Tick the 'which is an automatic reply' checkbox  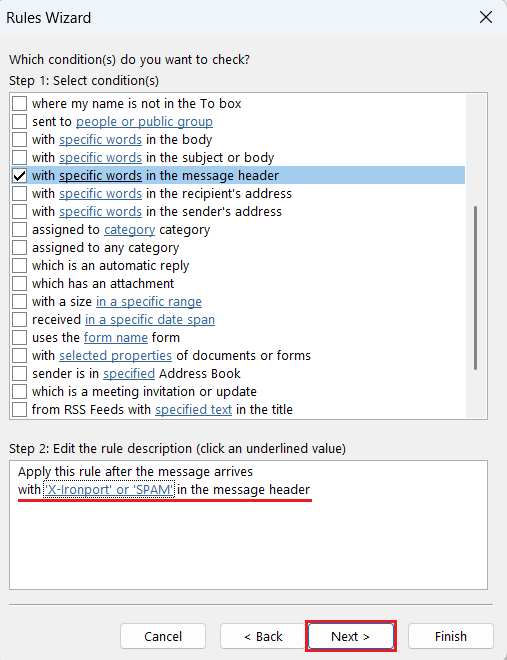tap(19, 266)
